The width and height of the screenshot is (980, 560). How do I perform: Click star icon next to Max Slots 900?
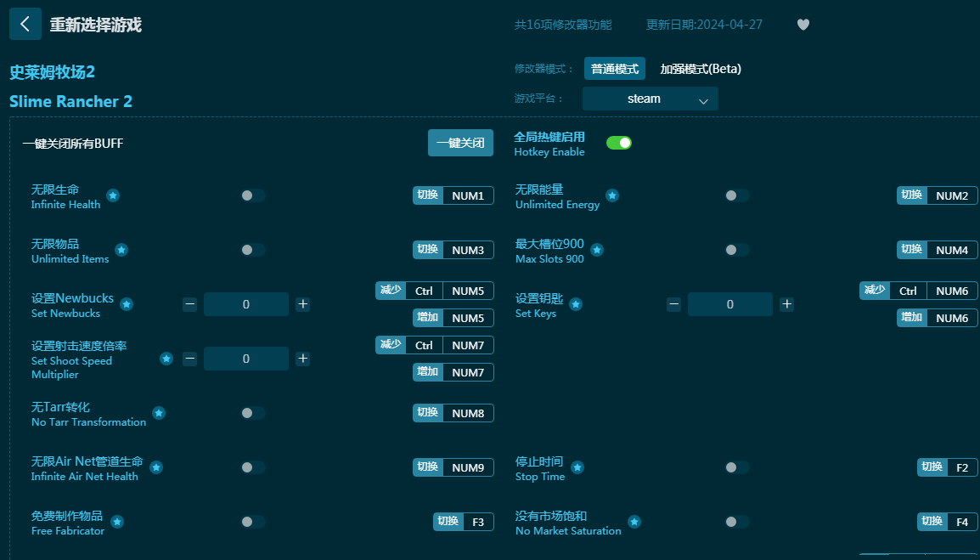596,251
